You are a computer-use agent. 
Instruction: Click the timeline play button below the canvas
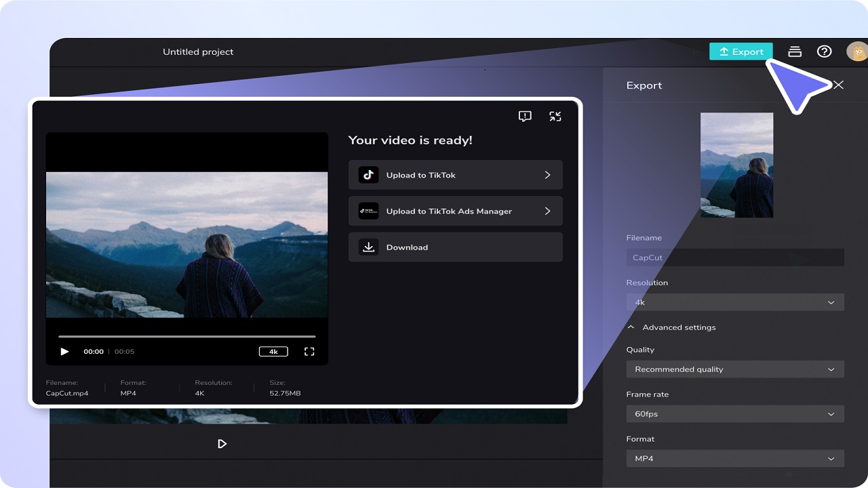(x=222, y=443)
